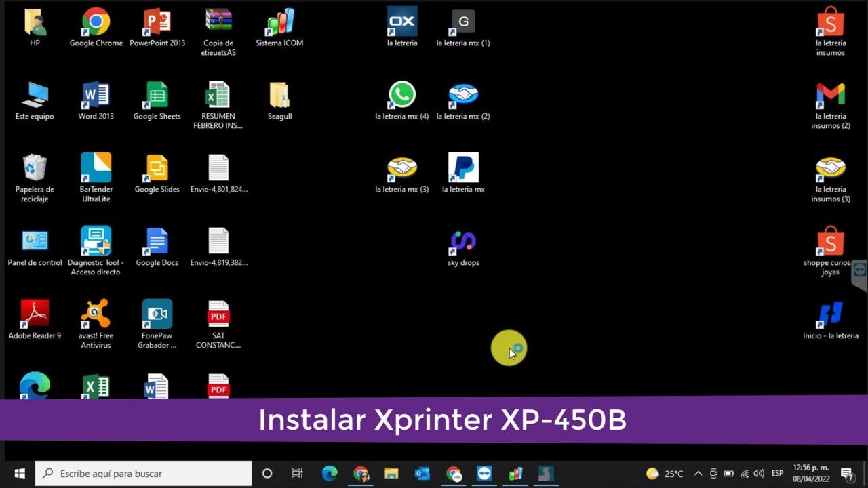The width and height of the screenshot is (868, 488).
Task: Select the Google Sheets desktop shortcut
Action: click(157, 101)
